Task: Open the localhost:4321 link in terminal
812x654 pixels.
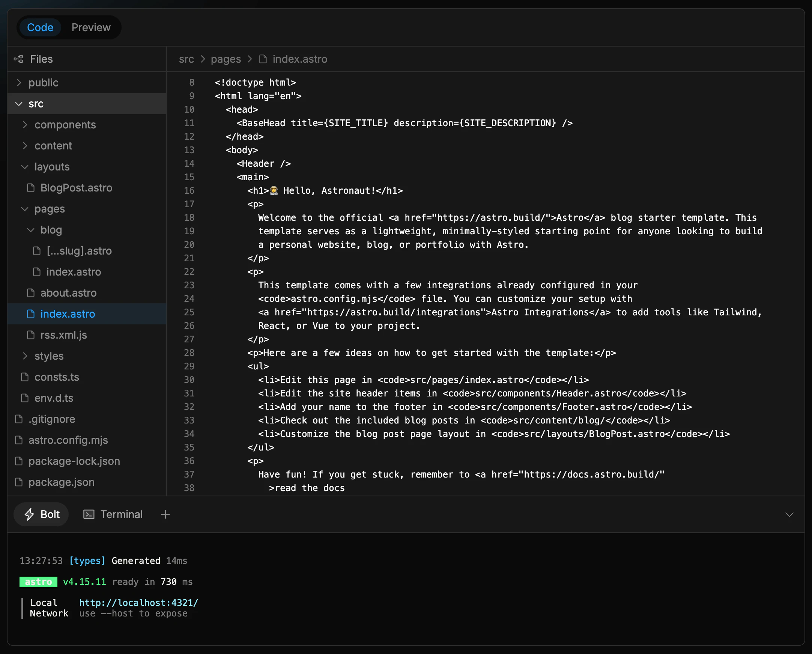Action: 138,603
